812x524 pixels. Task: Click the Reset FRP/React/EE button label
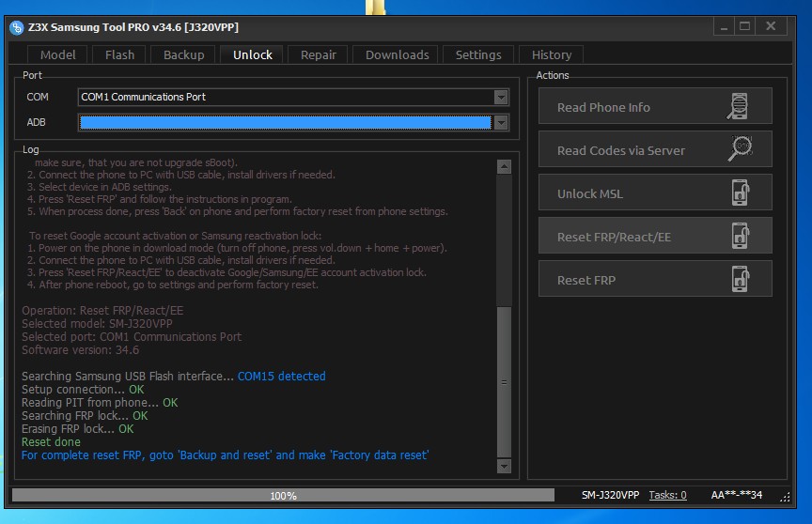pyautogui.click(x=614, y=237)
